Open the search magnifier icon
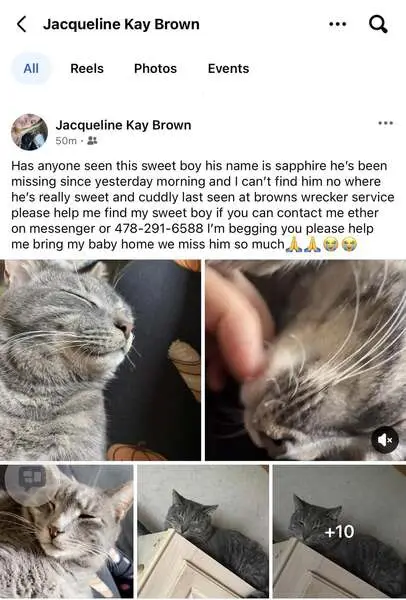The height and width of the screenshot is (600, 406). 378,24
